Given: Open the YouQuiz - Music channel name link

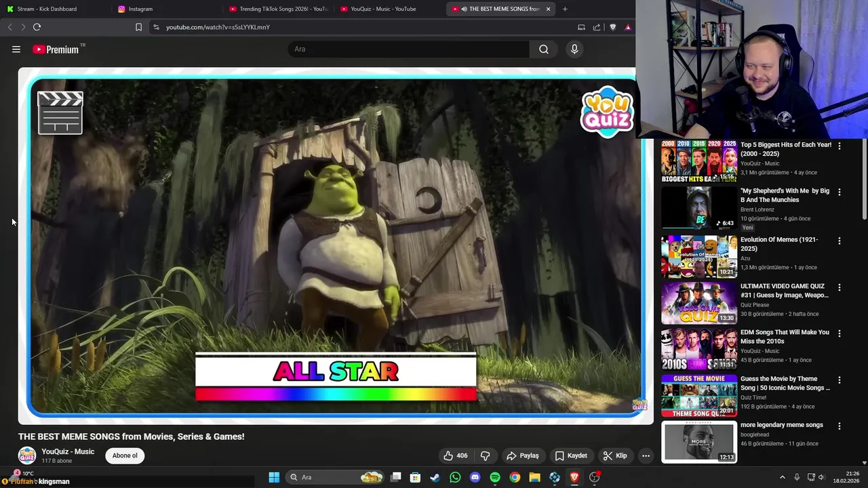Looking at the screenshot, I should click(x=68, y=451).
